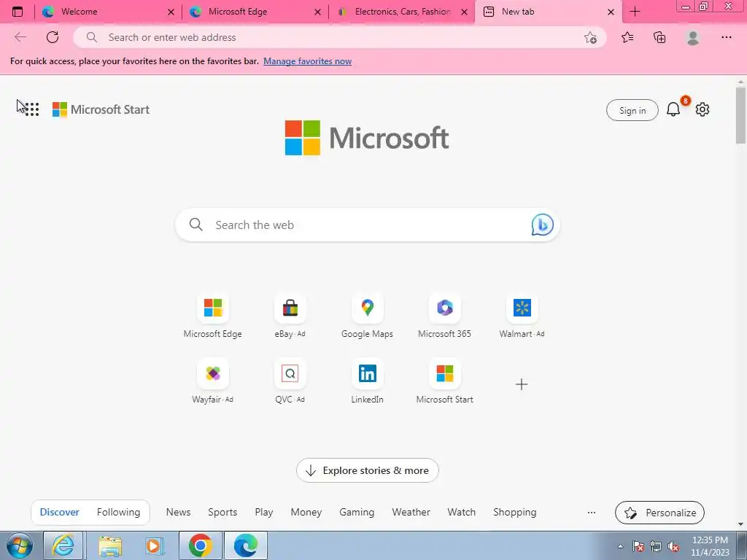Close the Welcome tab
The width and height of the screenshot is (747, 560).
click(171, 12)
